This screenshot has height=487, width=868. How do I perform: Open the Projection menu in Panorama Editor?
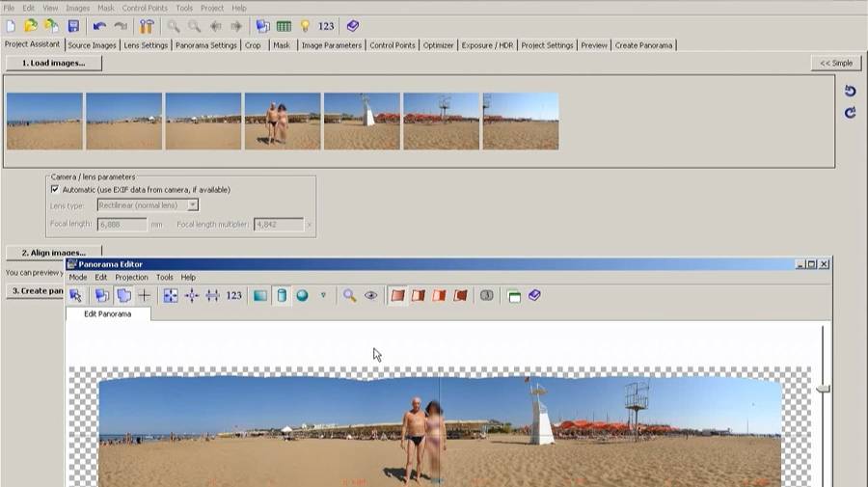131,277
